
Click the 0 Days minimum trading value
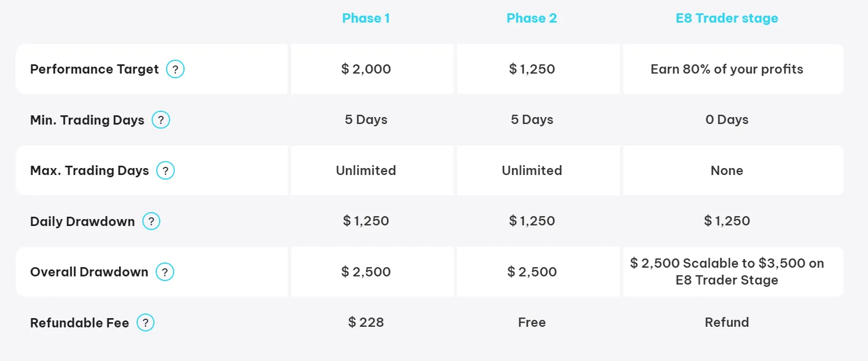point(727,120)
